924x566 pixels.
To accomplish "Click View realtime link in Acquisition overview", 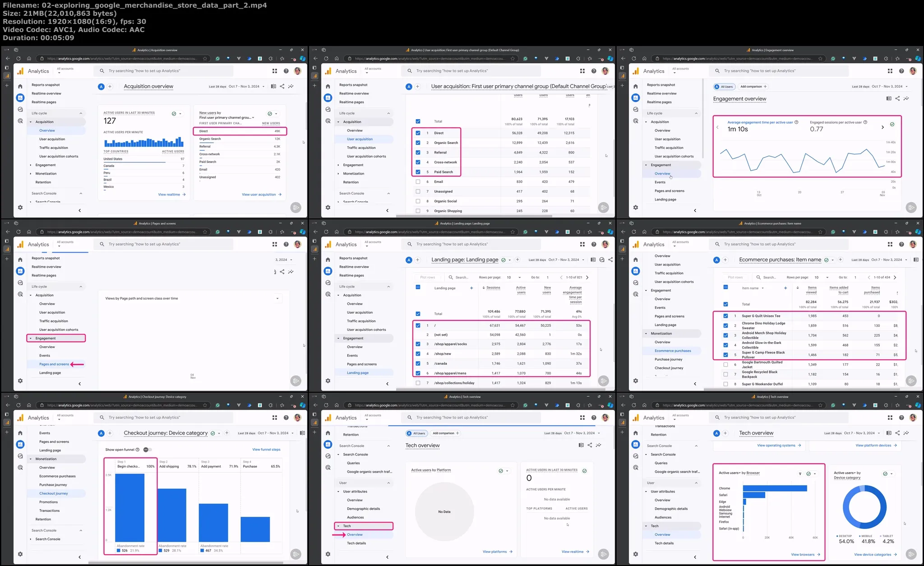I will tap(171, 195).
